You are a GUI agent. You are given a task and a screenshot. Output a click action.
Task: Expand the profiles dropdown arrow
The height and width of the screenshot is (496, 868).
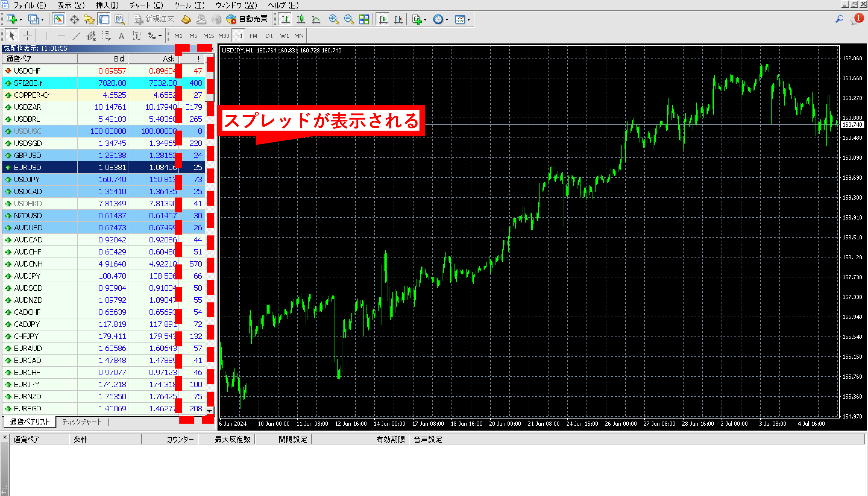coord(42,20)
